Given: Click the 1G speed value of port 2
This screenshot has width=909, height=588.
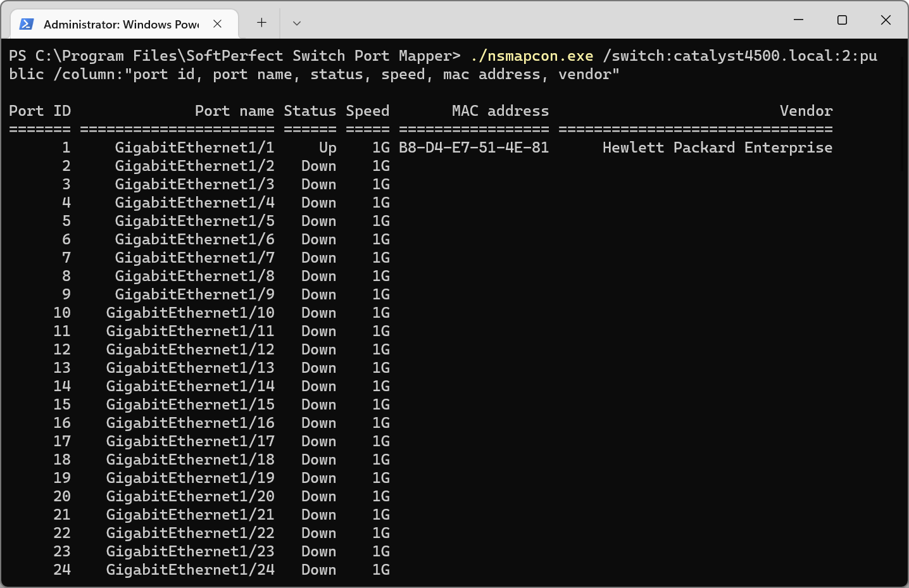Looking at the screenshot, I should (381, 165).
